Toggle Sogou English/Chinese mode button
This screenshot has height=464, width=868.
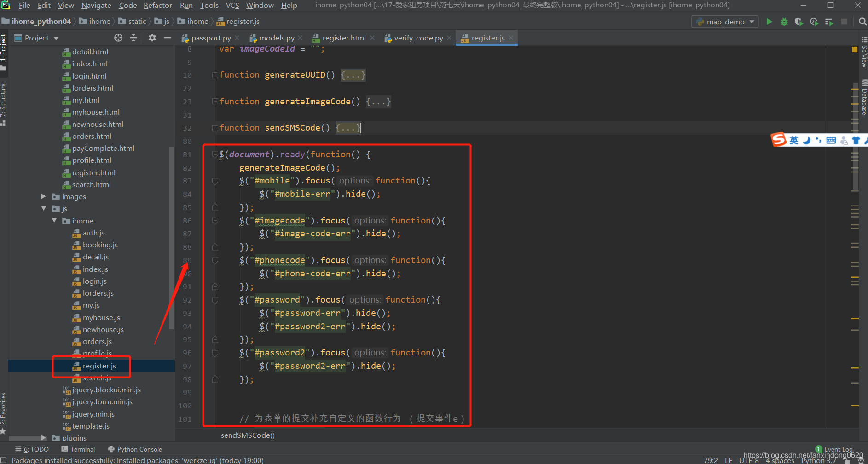click(x=794, y=140)
